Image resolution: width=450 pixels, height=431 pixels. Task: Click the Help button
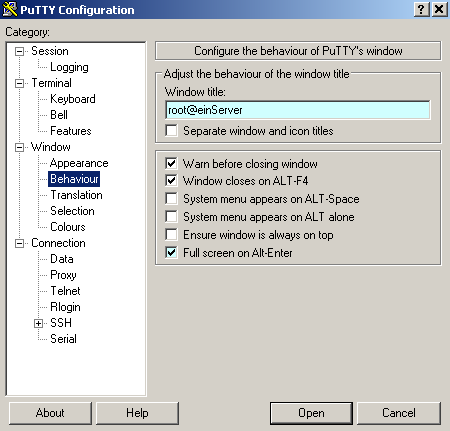click(x=137, y=413)
